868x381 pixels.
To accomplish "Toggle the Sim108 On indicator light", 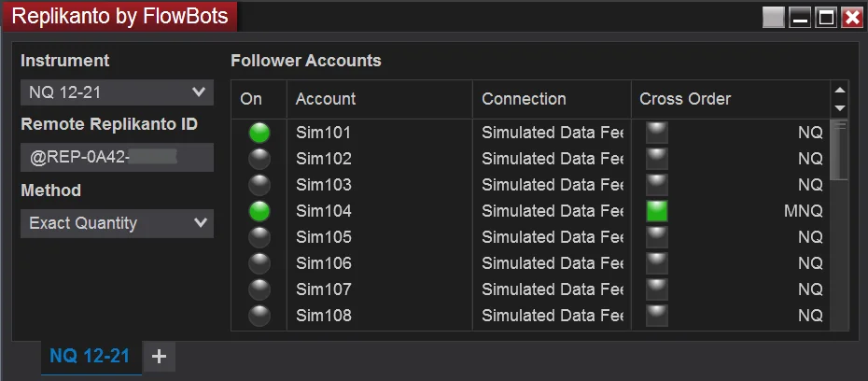I will coord(259,316).
